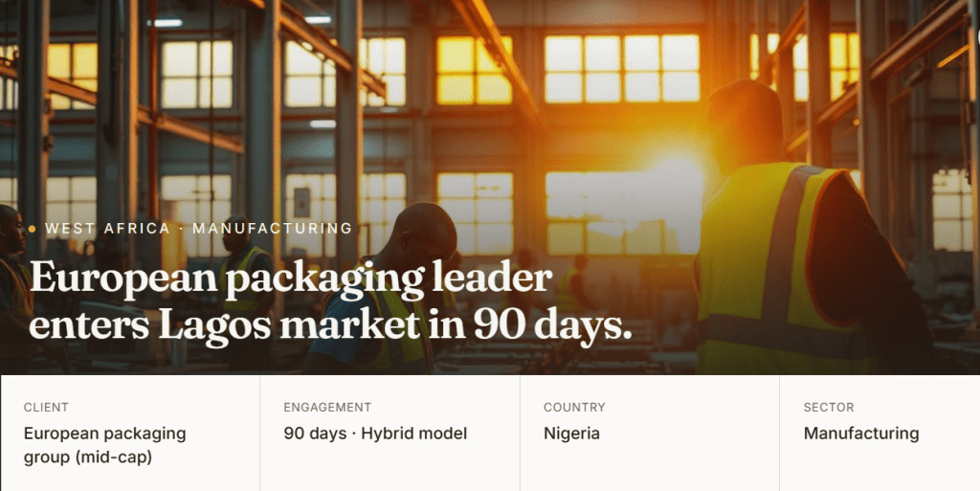980x491 pixels.
Task: Click "90 days." in the headline
Action: 553,325
